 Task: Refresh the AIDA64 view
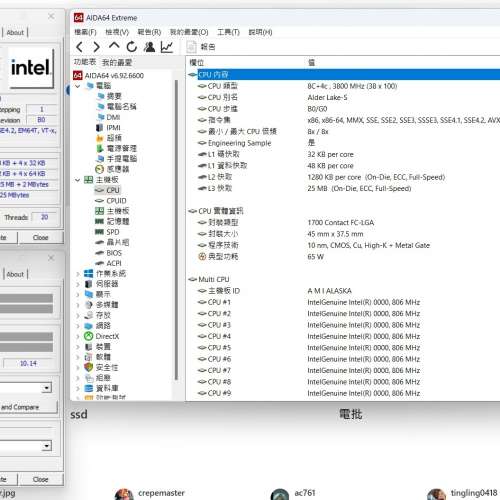(x=132, y=47)
